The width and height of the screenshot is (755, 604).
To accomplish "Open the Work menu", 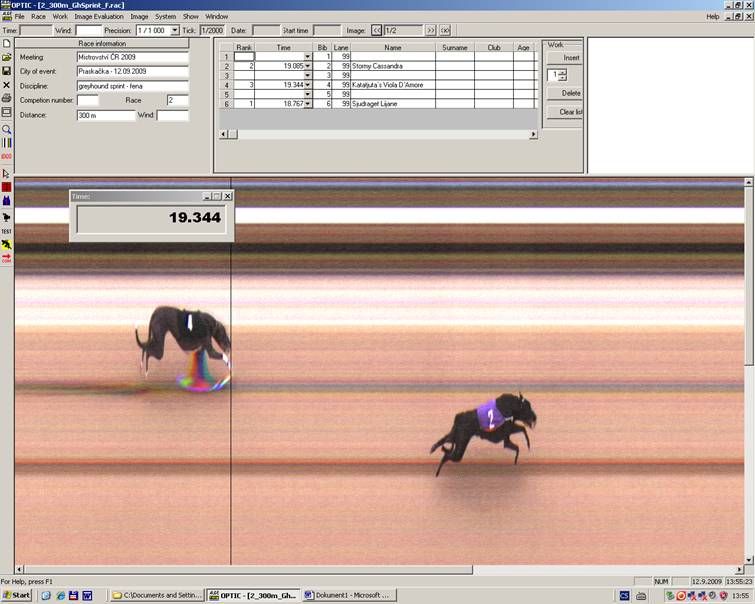I will (x=60, y=16).
